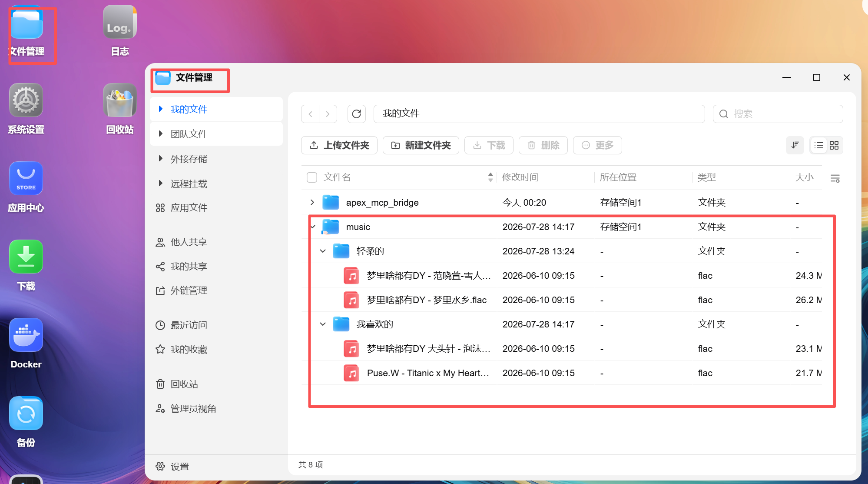Click the 上传文件夹 button

coord(339,145)
